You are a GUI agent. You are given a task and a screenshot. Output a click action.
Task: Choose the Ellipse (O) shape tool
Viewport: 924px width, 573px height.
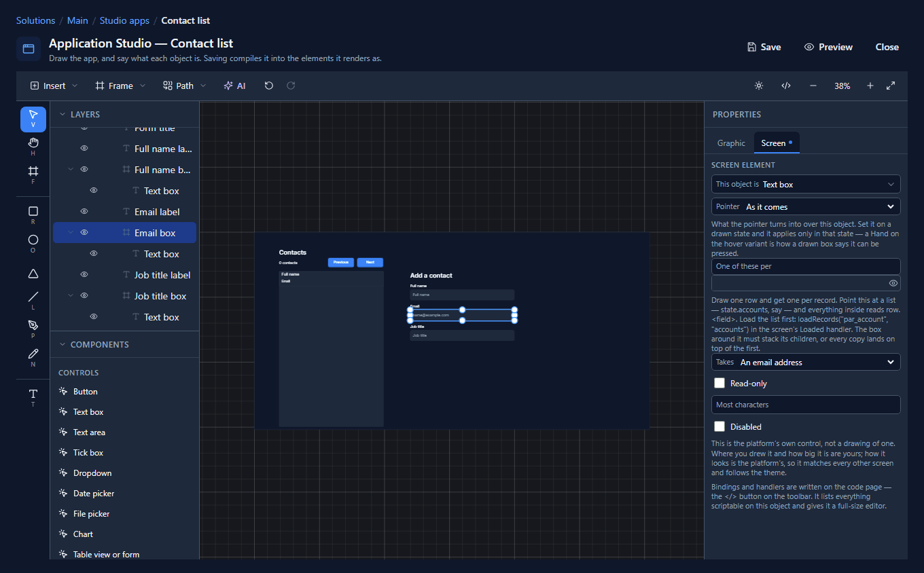pos(33,244)
